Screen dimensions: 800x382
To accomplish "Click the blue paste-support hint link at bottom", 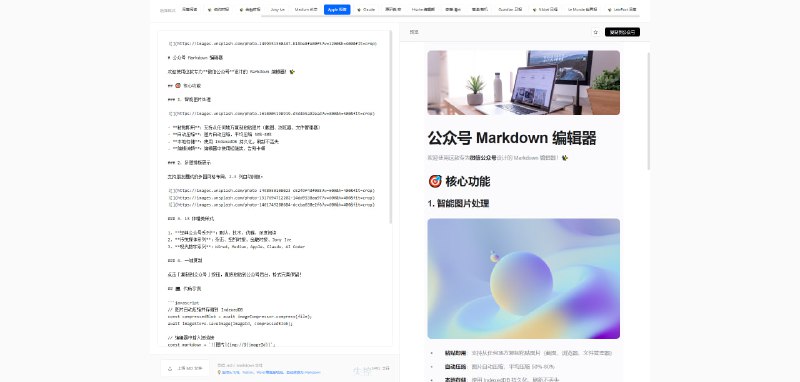I will tap(269, 372).
